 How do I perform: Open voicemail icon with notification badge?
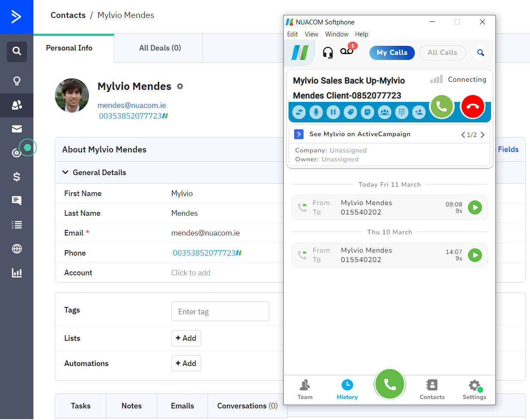click(x=347, y=51)
